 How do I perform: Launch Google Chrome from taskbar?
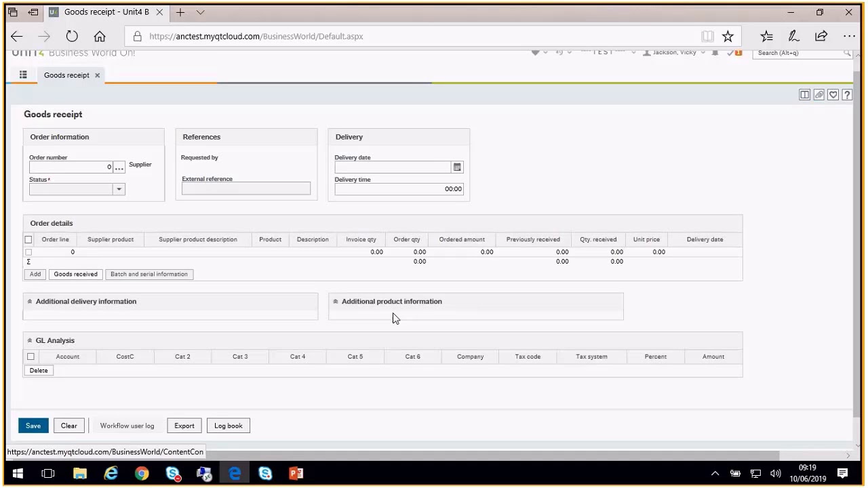pos(142,474)
